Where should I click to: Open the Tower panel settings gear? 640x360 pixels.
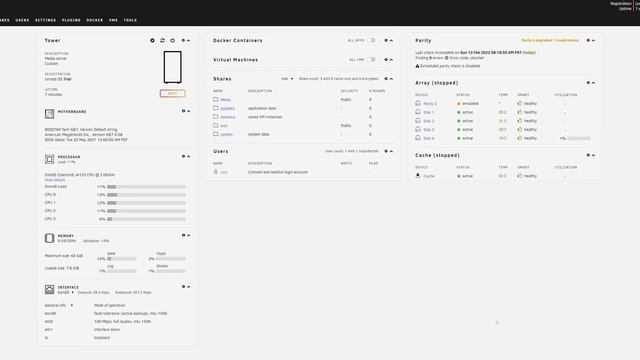point(183,40)
